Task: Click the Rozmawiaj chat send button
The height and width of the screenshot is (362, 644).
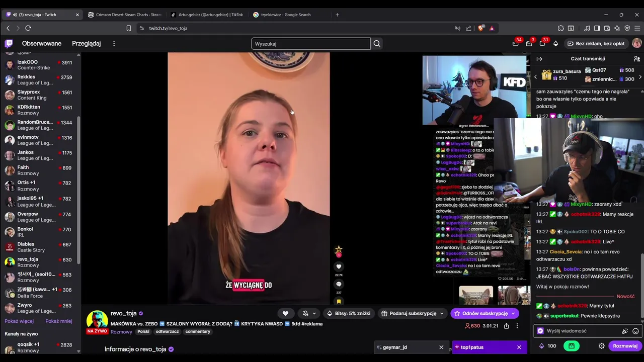Action: point(625,346)
